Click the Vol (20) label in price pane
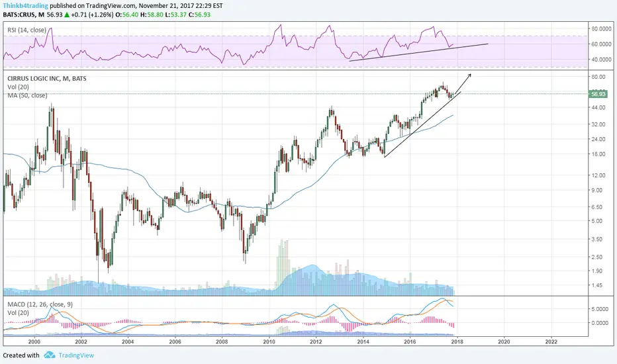 coord(18,87)
